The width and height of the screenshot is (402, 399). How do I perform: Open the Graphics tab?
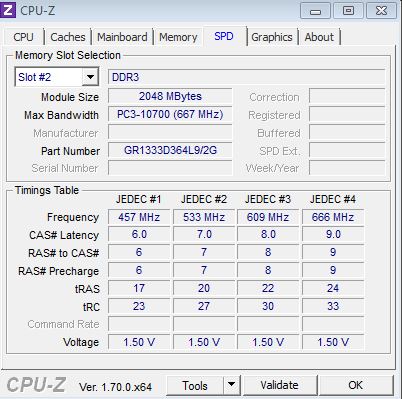click(x=272, y=37)
